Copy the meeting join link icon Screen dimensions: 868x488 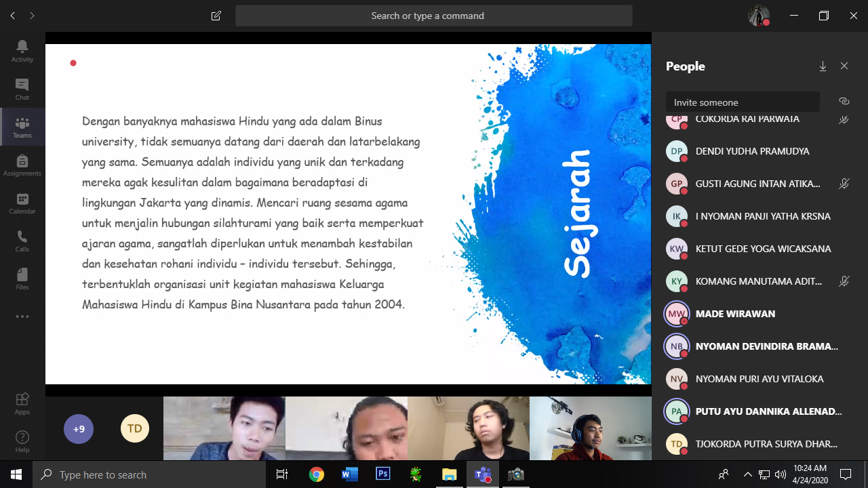point(844,102)
